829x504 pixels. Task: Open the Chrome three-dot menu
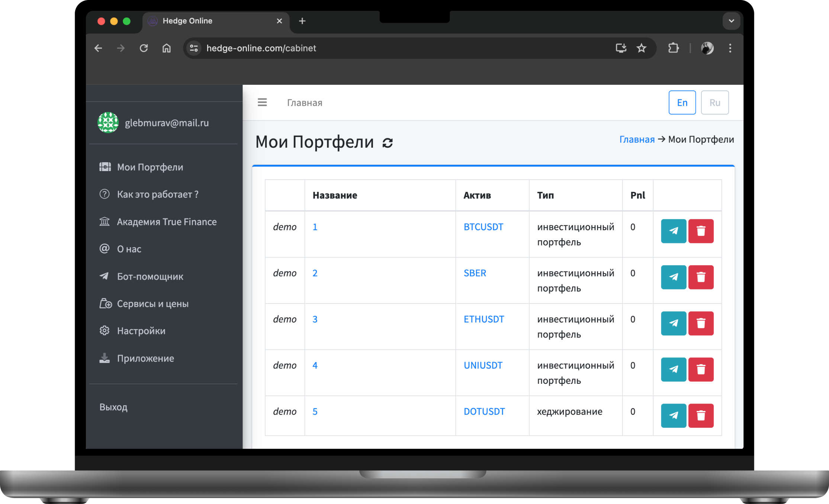click(730, 48)
